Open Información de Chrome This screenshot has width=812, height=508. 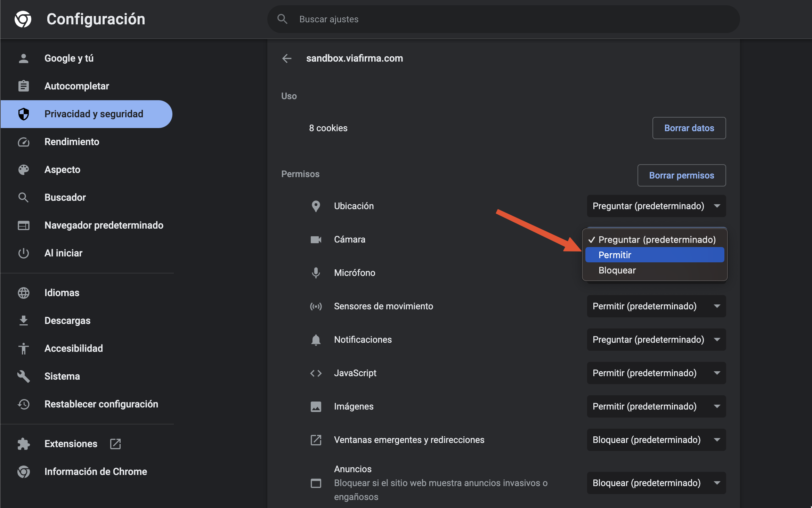pyautogui.click(x=87, y=471)
